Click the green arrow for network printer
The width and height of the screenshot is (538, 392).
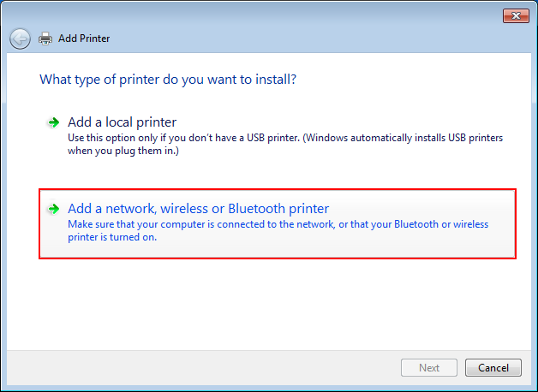pyautogui.click(x=53, y=209)
